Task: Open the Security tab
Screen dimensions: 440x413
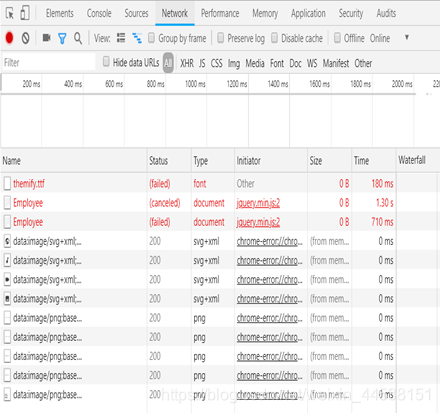Action: (351, 13)
